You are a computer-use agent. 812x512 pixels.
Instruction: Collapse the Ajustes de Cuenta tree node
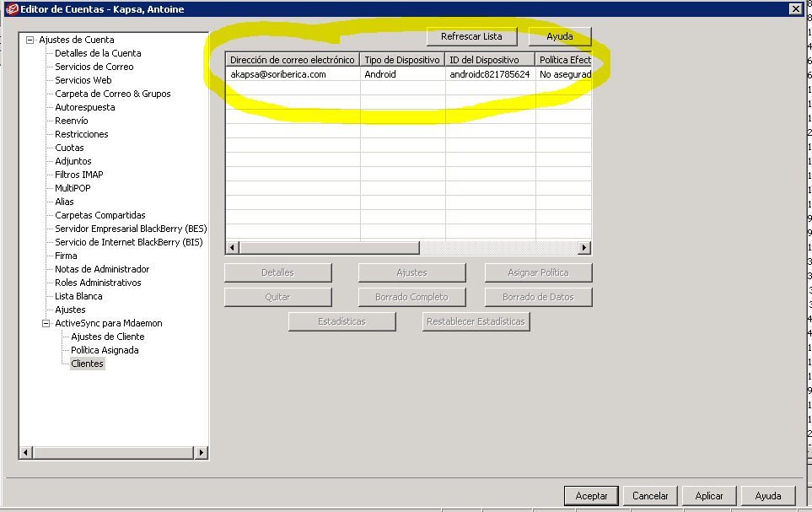pyautogui.click(x=30, y=40)
